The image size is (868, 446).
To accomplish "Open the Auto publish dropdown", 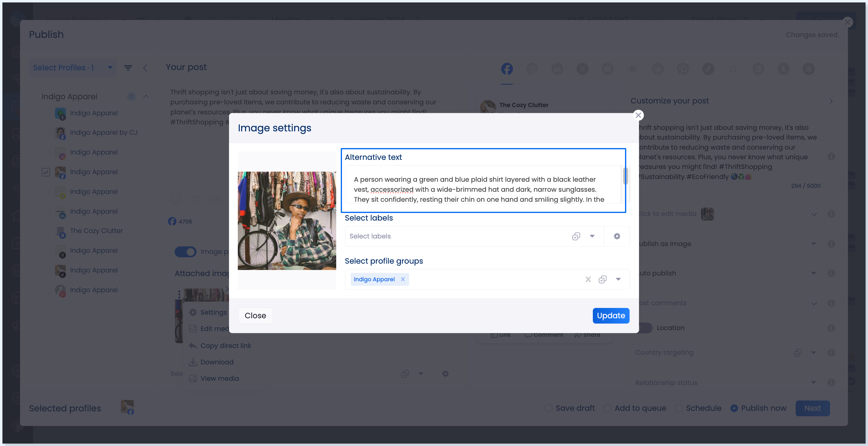I will tap(814, 273).
